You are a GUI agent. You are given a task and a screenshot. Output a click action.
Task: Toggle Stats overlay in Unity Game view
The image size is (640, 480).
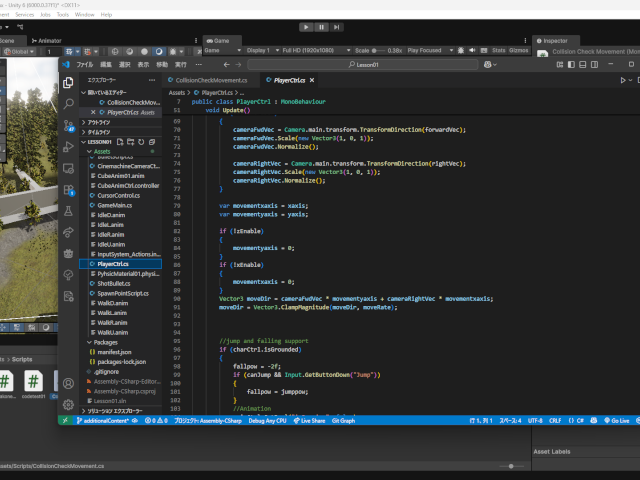(498, 50)
